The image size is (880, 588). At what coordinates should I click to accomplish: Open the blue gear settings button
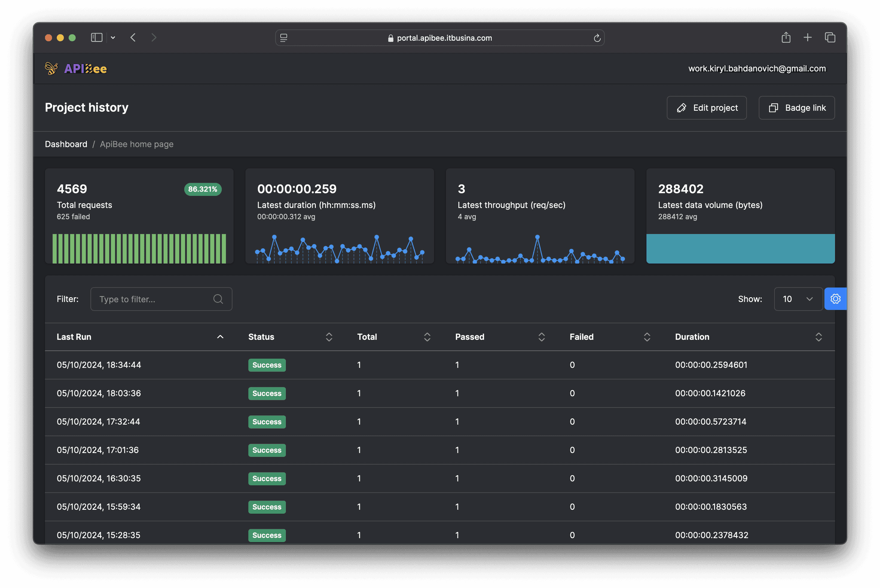pos(835,299)
